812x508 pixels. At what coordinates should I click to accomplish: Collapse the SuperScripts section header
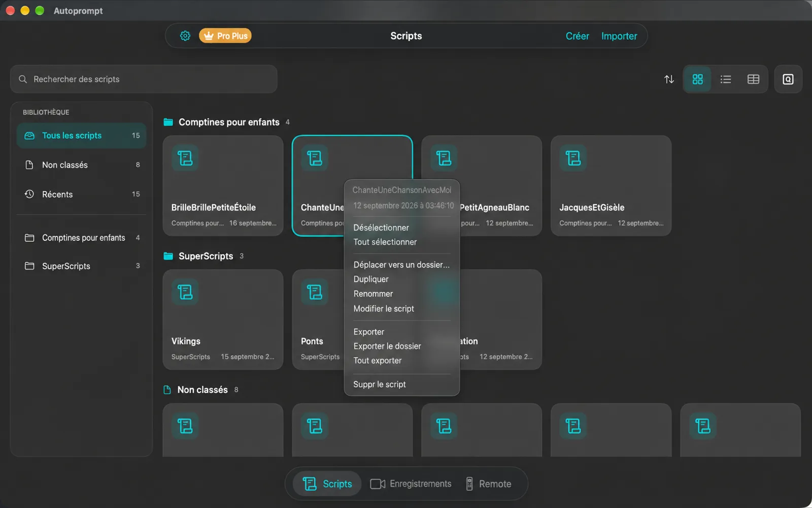(x=204, y=256)
